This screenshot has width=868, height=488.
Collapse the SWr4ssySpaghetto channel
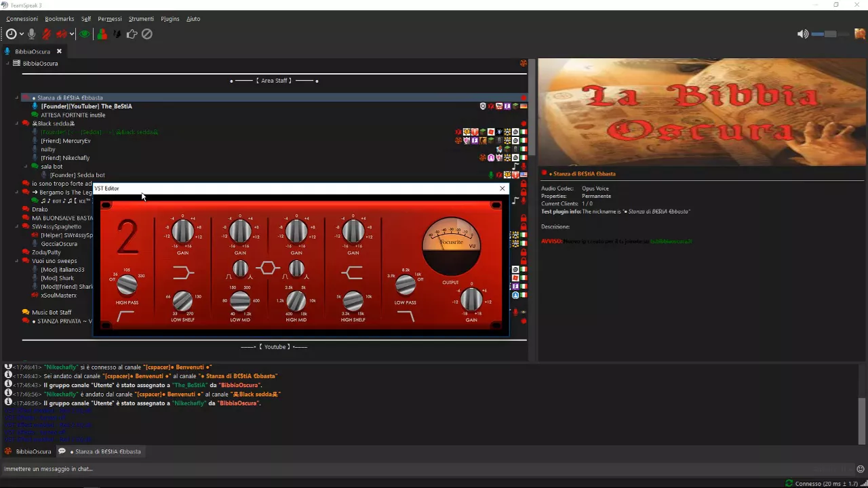tap(17, 226)
